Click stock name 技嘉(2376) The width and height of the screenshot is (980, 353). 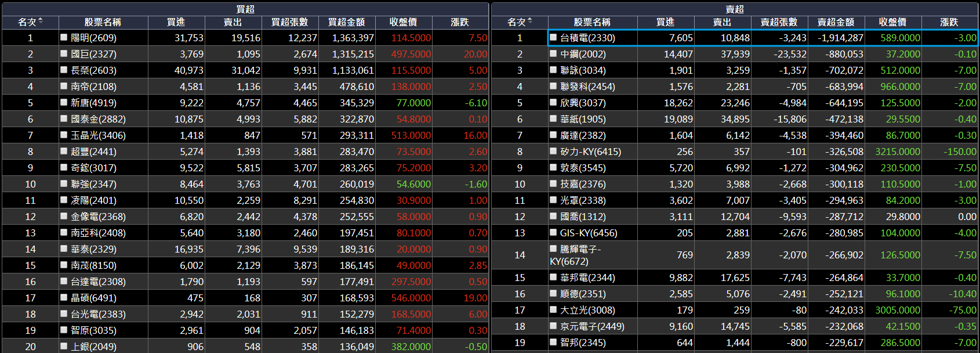coord(583,184)
